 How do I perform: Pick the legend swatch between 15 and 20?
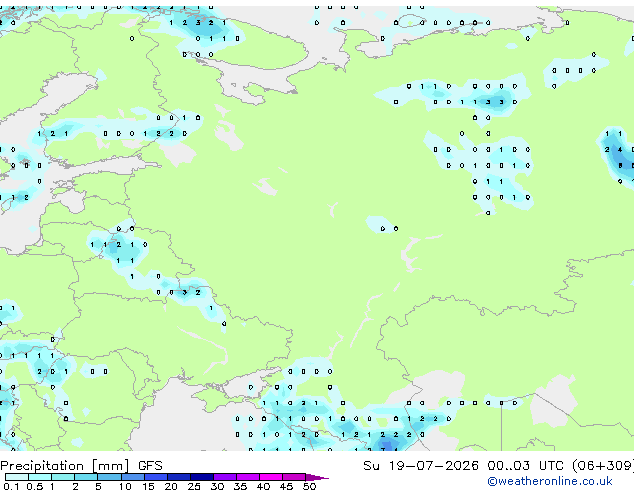156,477
